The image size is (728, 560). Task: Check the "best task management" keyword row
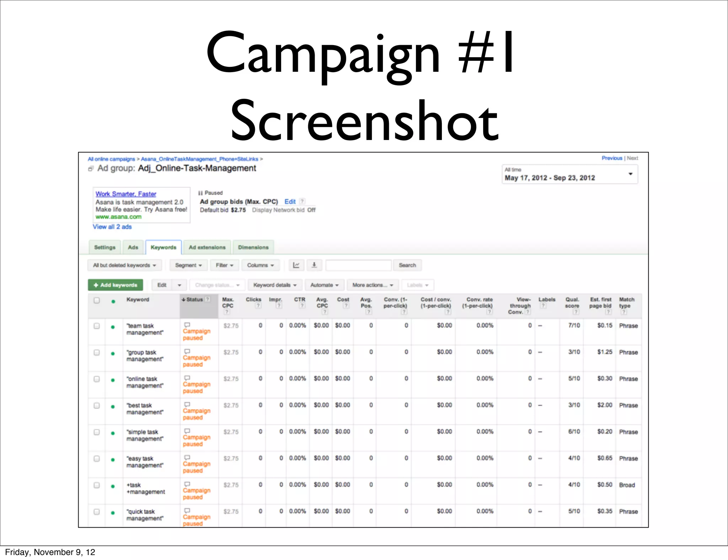(97, 406)
